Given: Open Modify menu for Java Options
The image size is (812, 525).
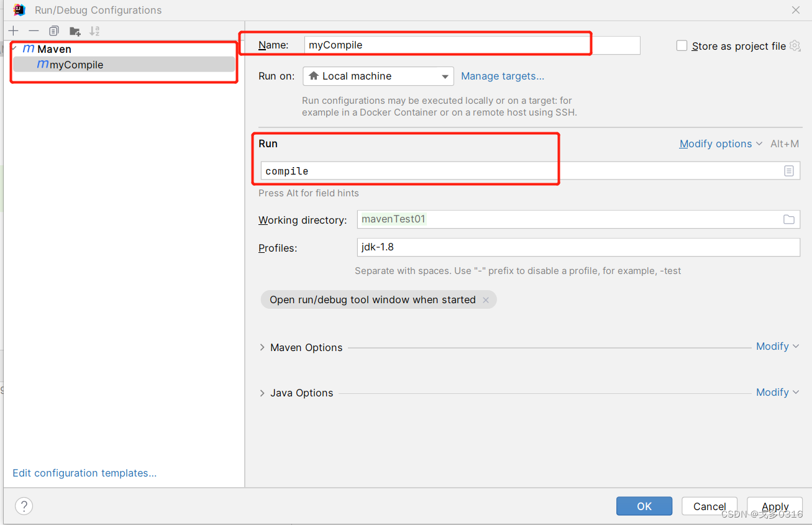Looking at the screenshot, I should tap(777, 392).
